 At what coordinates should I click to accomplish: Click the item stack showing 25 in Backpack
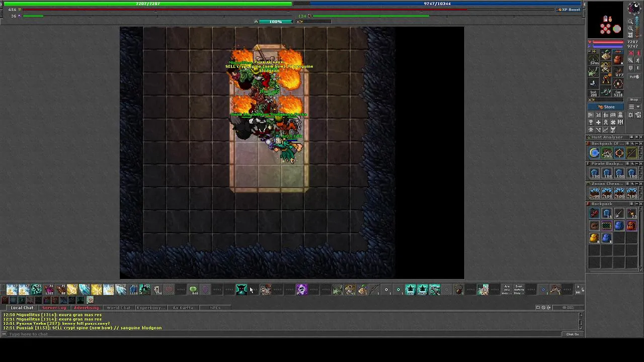631,213
